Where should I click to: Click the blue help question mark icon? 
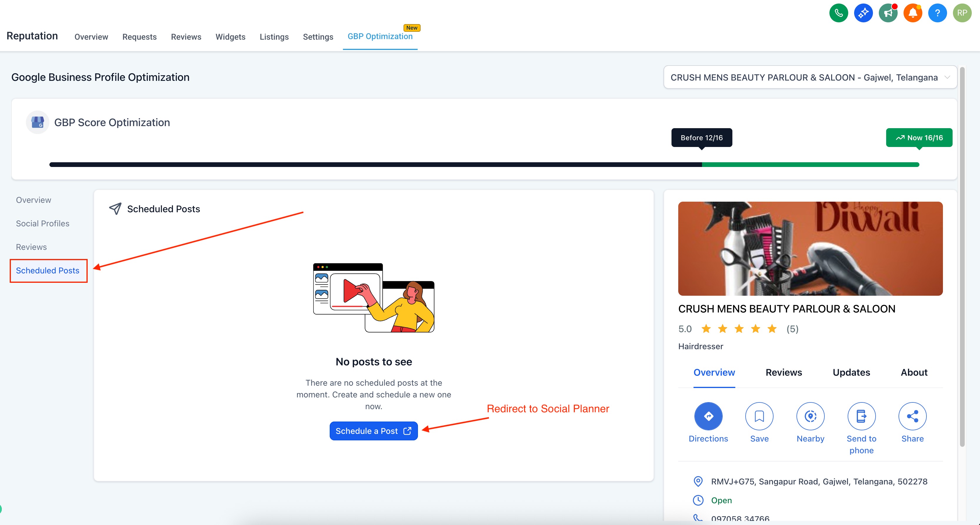click(x=937, y=13)
